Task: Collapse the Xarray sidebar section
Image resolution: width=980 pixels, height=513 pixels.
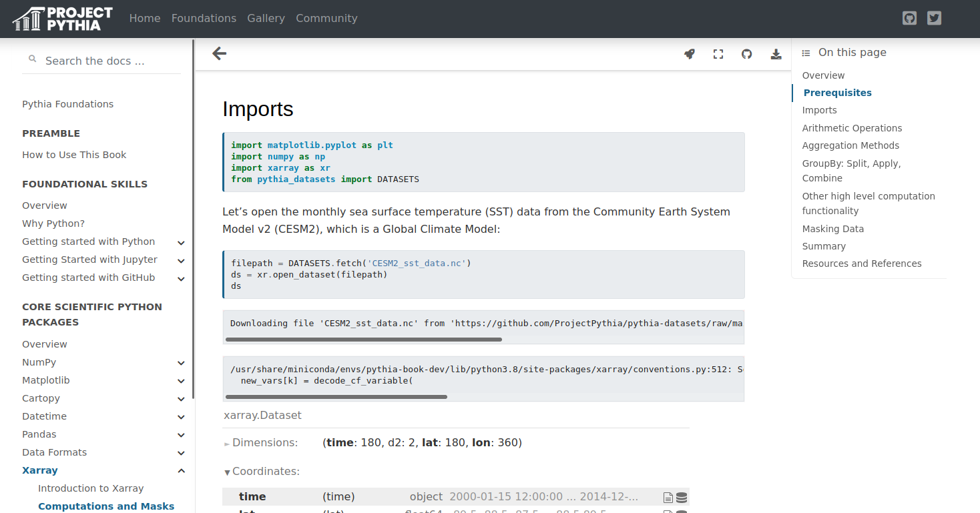Action: 181,471
